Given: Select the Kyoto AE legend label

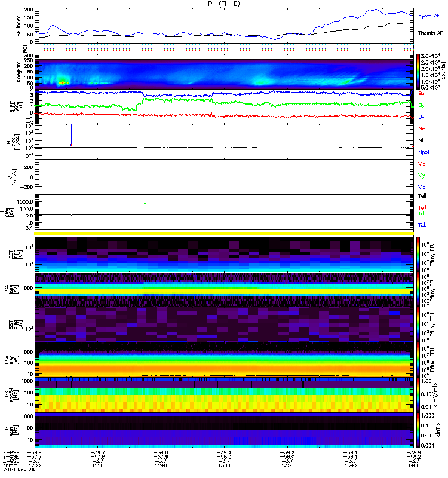Looking at the screenshot, I should coord(429,16).
